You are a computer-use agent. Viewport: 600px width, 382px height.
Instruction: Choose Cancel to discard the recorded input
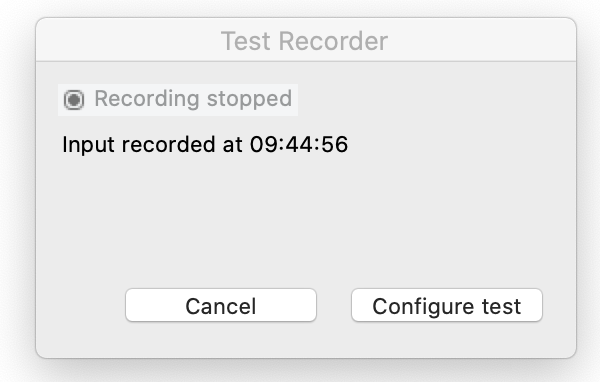[x=221, y=305]
